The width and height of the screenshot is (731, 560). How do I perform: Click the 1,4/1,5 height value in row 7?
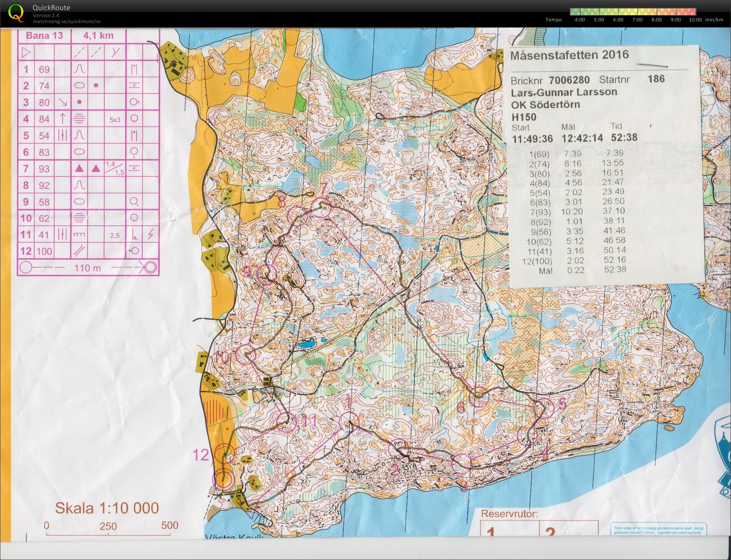[x=115, y=169]
